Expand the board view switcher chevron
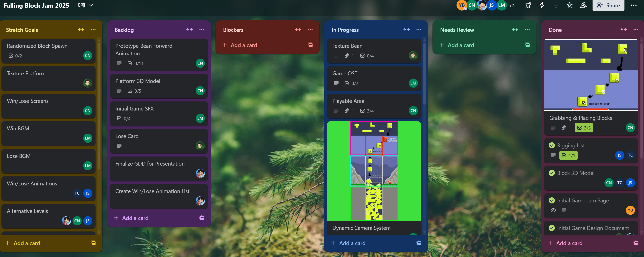This screenshot has width=644, height=257. (x=91, y=5)
